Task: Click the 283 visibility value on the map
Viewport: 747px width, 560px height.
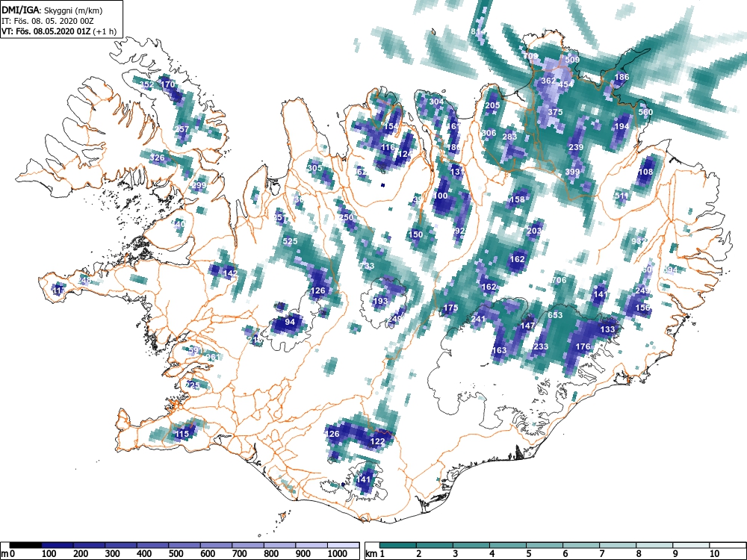Action: 509,137
